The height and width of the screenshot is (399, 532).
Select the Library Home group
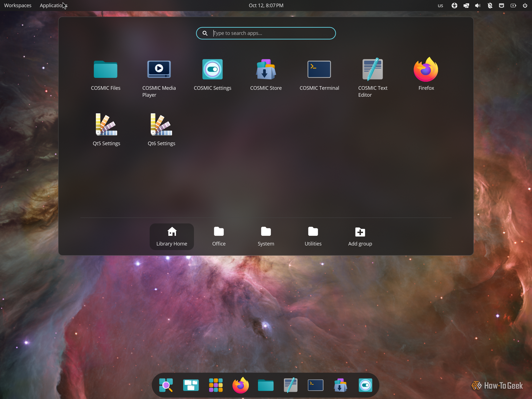coord(172,237)
